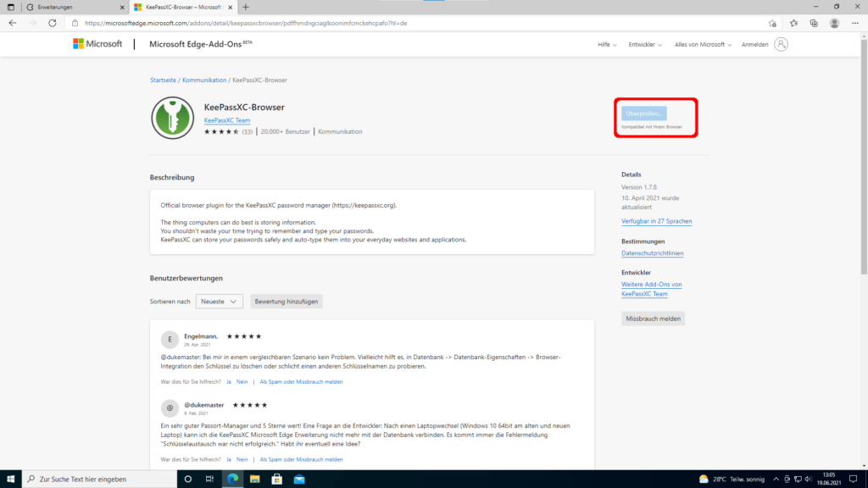
Task: Open Mail app from the taskbar
Action: (x=299, y=480)
